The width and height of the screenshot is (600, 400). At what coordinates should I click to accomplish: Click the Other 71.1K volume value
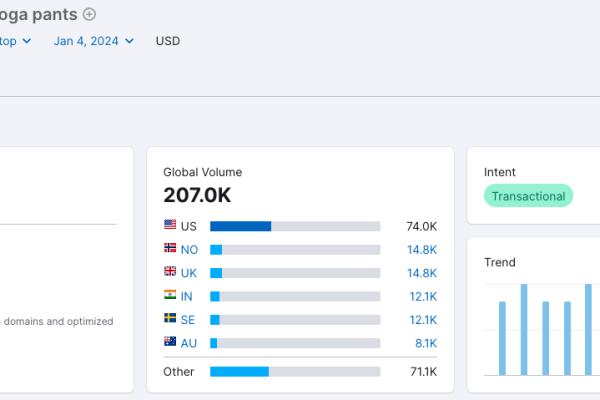pyautogui.click(x=423, y=372)
